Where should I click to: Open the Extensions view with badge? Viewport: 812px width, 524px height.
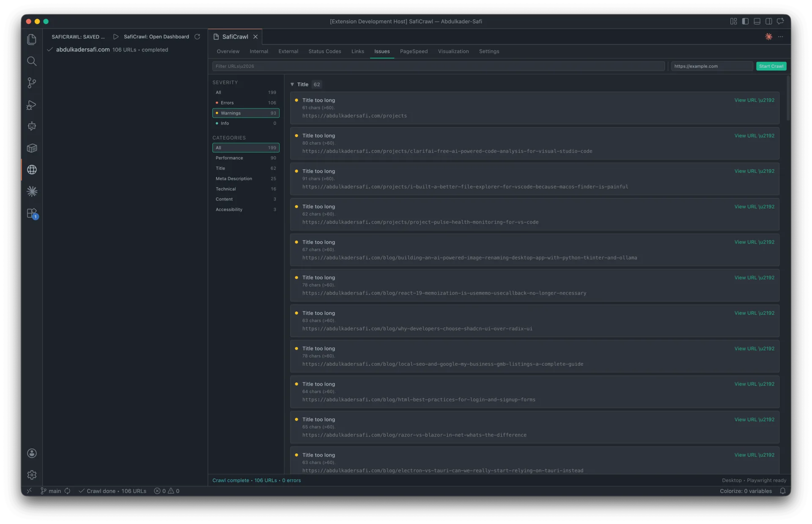32,213
